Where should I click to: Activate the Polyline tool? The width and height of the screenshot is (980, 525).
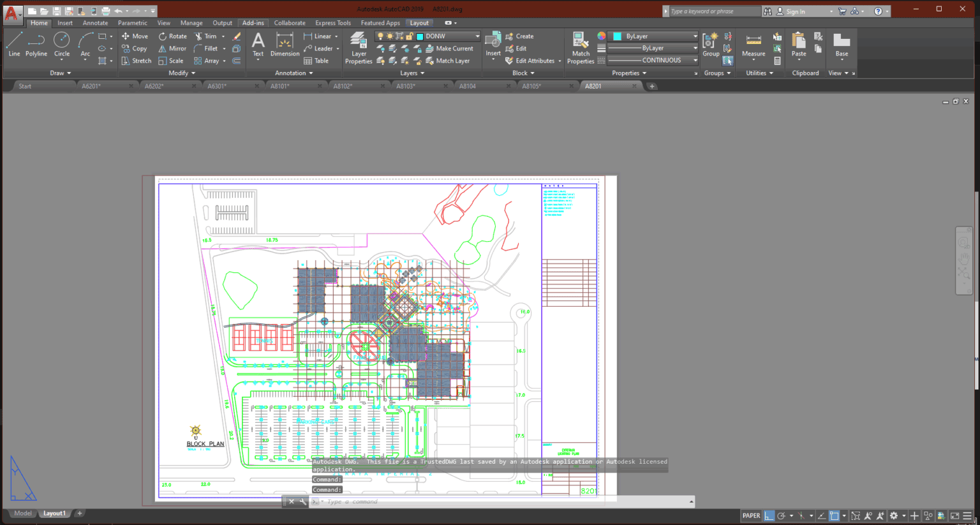[36, 45]
